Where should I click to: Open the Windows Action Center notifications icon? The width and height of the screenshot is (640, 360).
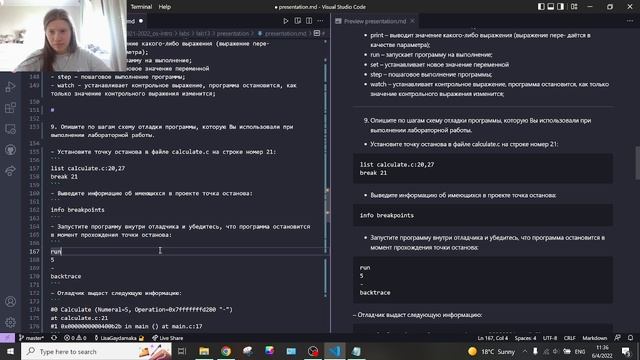[x=626, y=351]
